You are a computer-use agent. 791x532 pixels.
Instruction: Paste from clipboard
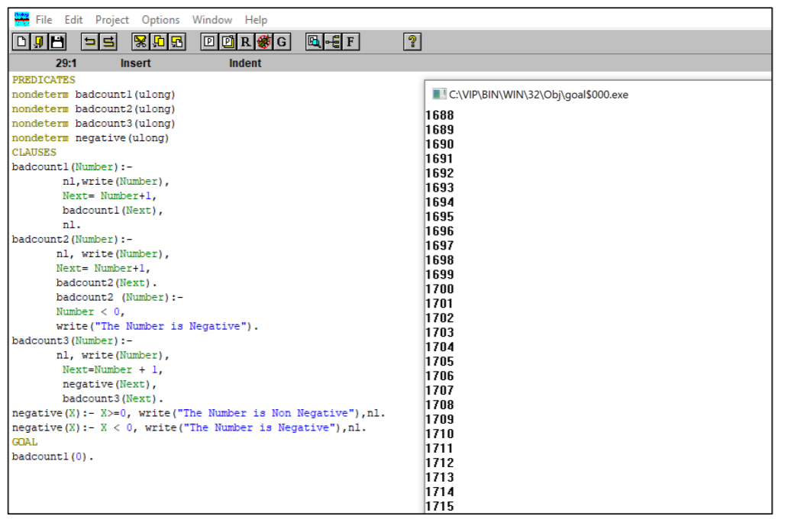[x=176, y=41]
